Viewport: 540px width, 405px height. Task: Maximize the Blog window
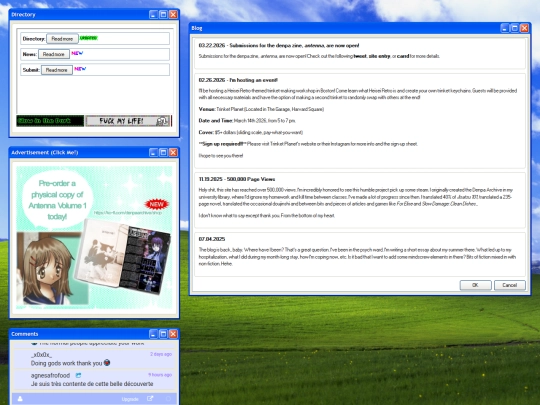pyautogui.click(x=515, y=28)
